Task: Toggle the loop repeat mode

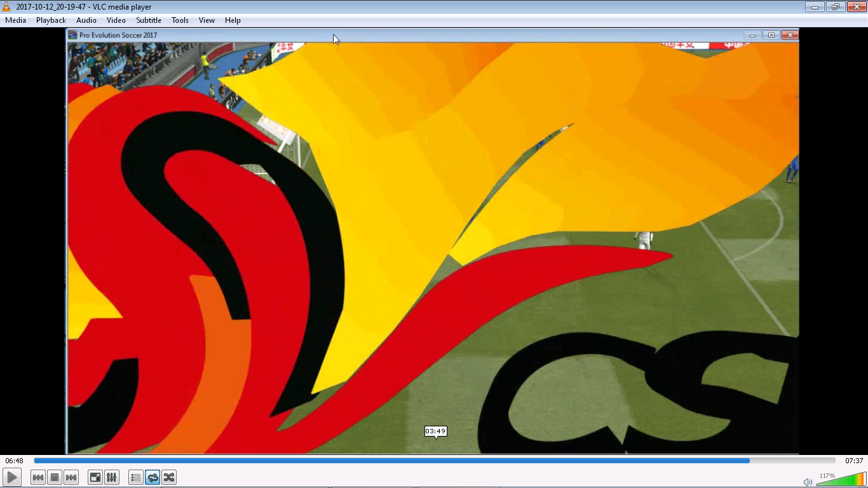Action: pyautogui.click(x=153, y=477)
